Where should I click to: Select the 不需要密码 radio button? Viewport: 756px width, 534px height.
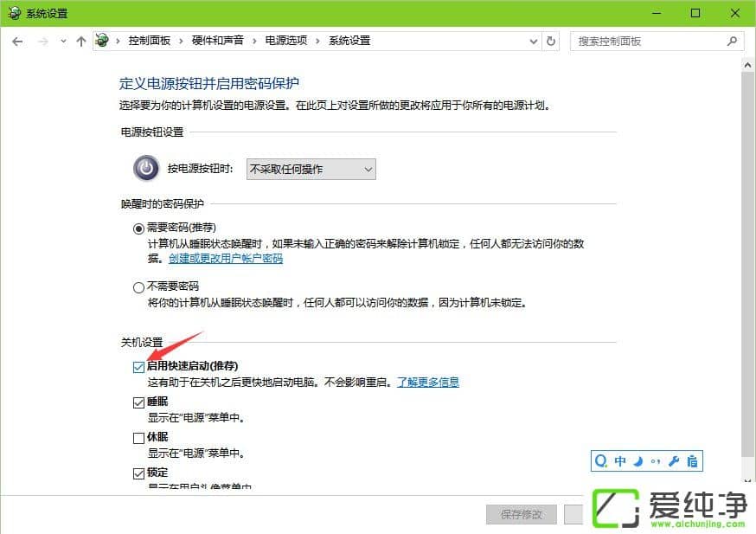(139, 287)
